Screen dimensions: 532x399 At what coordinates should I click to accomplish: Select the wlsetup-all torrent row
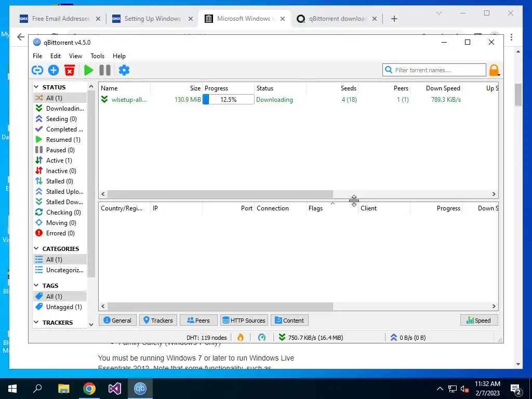[299, 99]
